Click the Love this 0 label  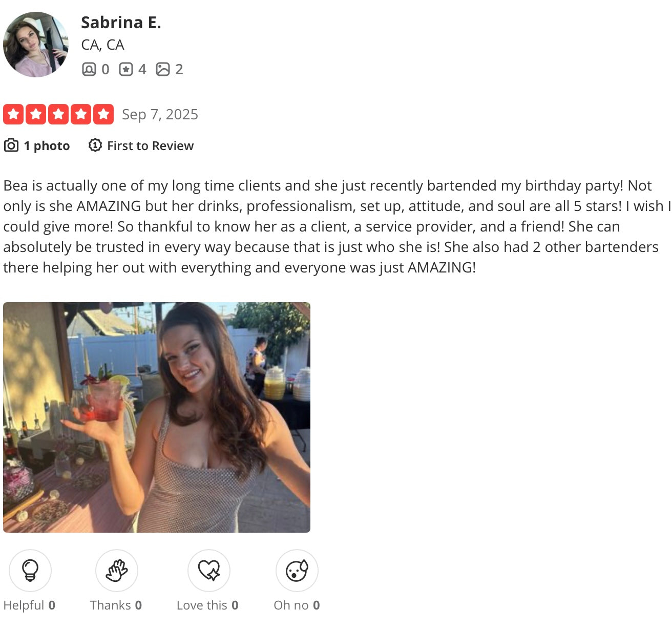tap(207, 605)
